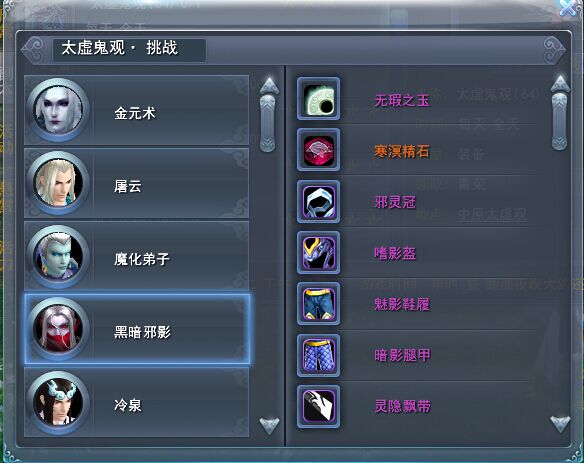Click the boss list scrollbar thumb

click(267, 124)
